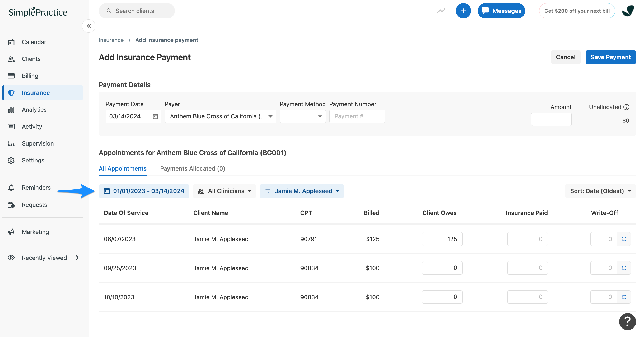Open the Sort: Date (Oldest) dropdown
This screenshot has width=644, height=337.
[x=600, y=191]
